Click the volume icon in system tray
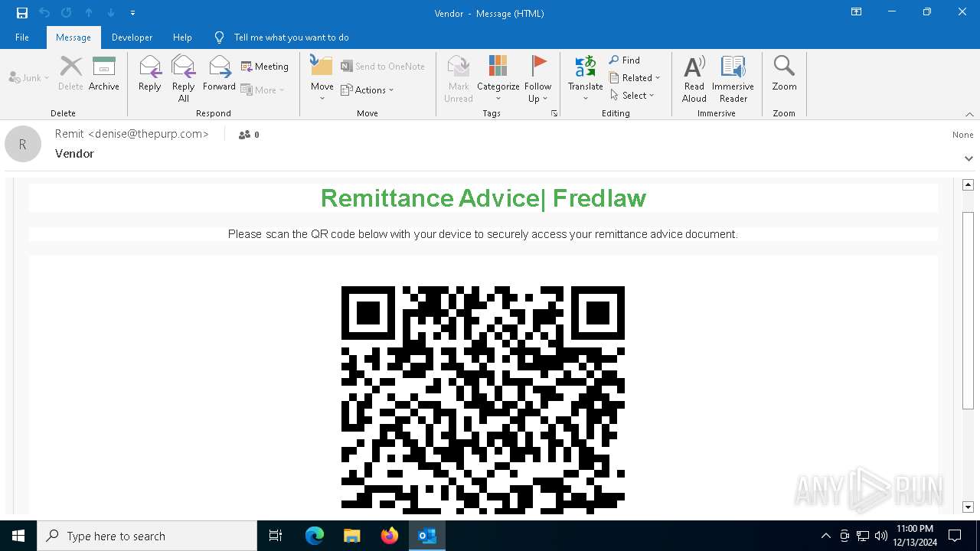Viewport: 980px width, 551px height. [x=880, y=536]
